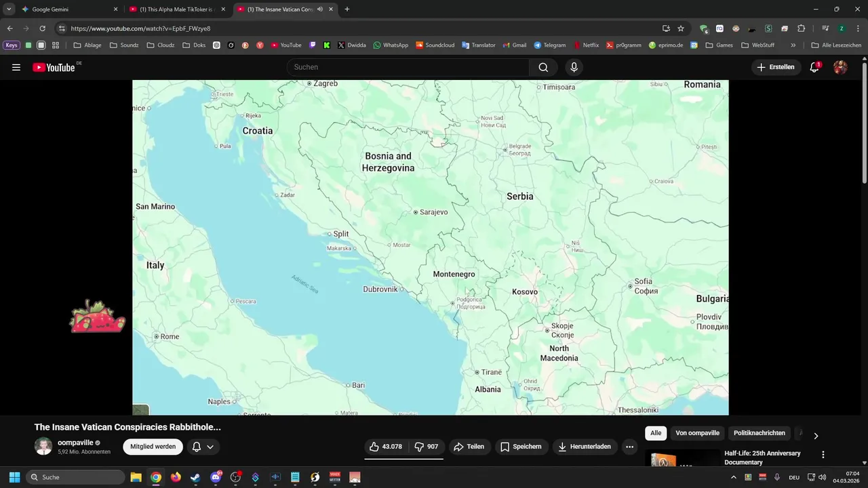Screen dimensions: 868x488
Task: Open options for Half-Life documentary suggestion
Action: [x=823, y=455]
